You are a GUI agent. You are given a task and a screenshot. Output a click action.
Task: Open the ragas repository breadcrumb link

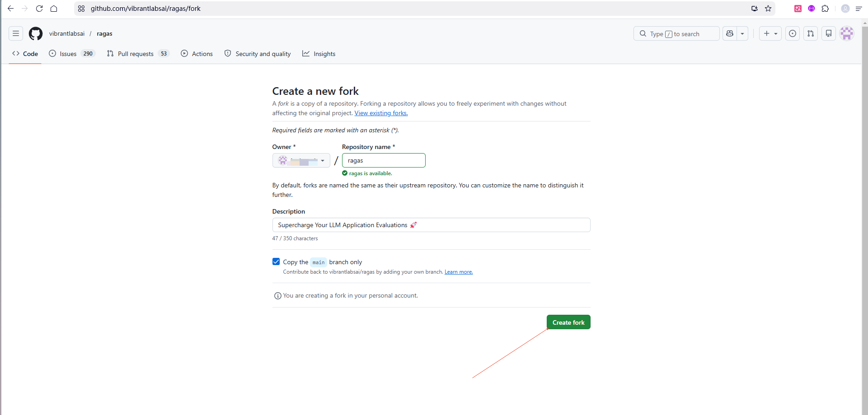[x=104, y=33]
